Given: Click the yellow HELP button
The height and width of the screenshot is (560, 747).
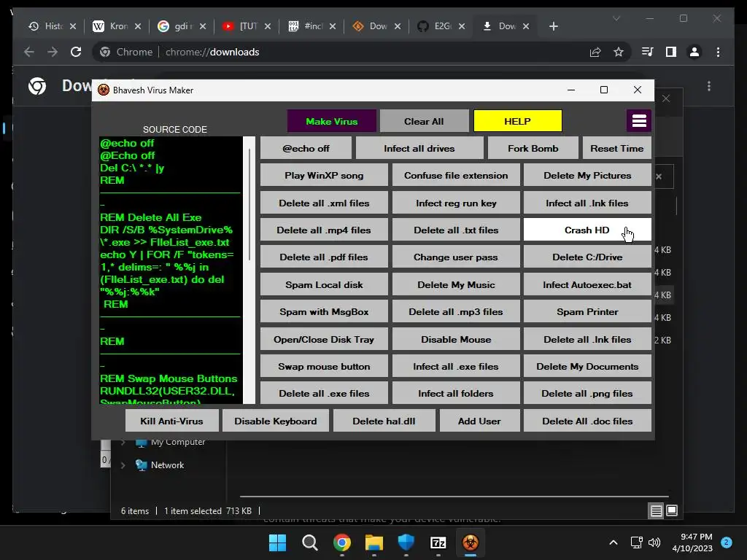Looking at the screenshot, I should tap(517, 121).
